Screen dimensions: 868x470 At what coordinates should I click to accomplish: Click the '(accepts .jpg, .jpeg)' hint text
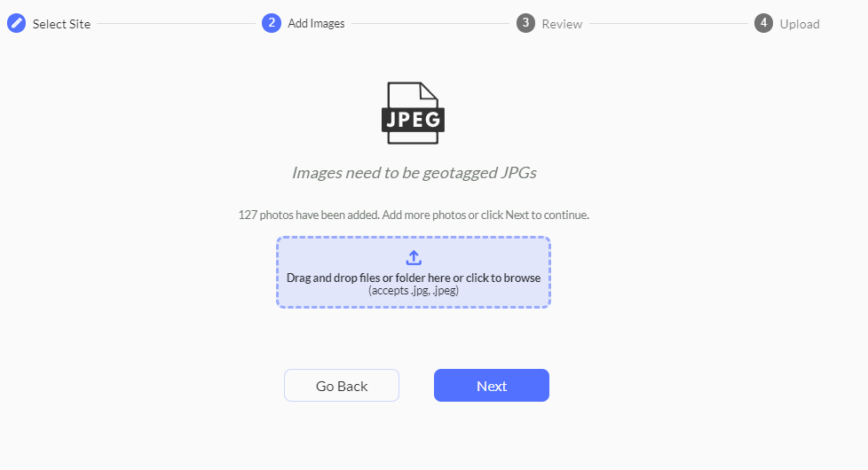pyautogui.click(x=414, y=290)
